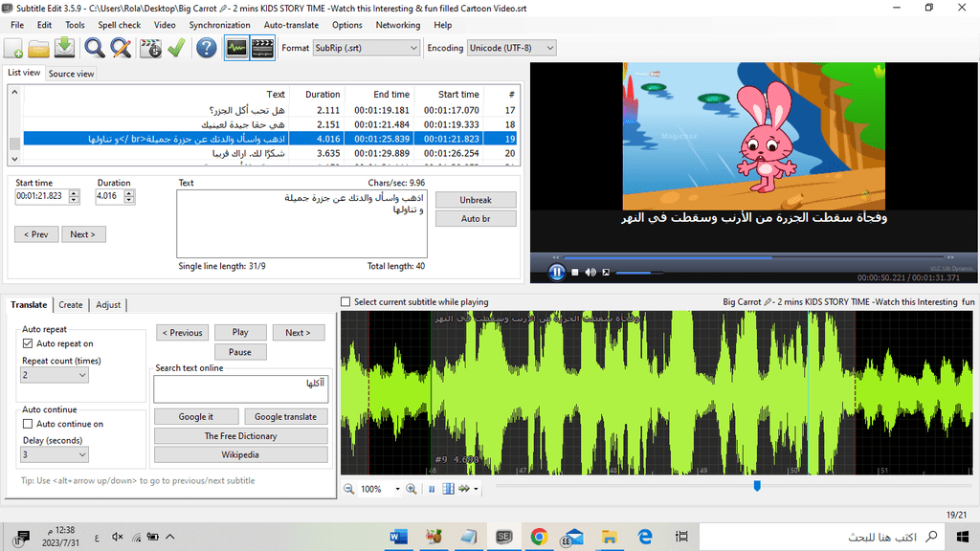This screenshot has height=551, width=980.
Task: Save subtitle with the download-arrow icon
Action: (64, 48)
